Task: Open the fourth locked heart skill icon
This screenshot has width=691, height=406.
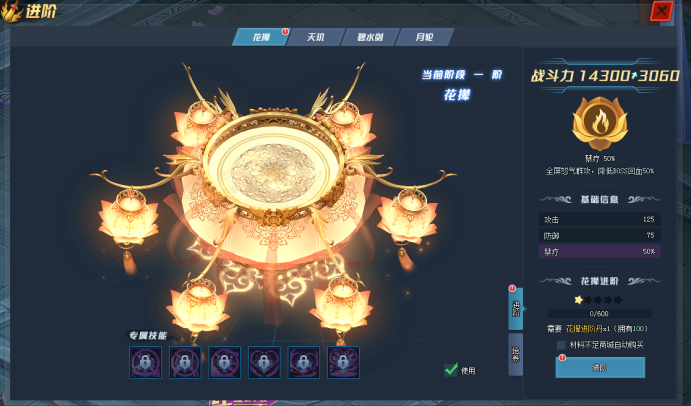Action: point(264,362)
